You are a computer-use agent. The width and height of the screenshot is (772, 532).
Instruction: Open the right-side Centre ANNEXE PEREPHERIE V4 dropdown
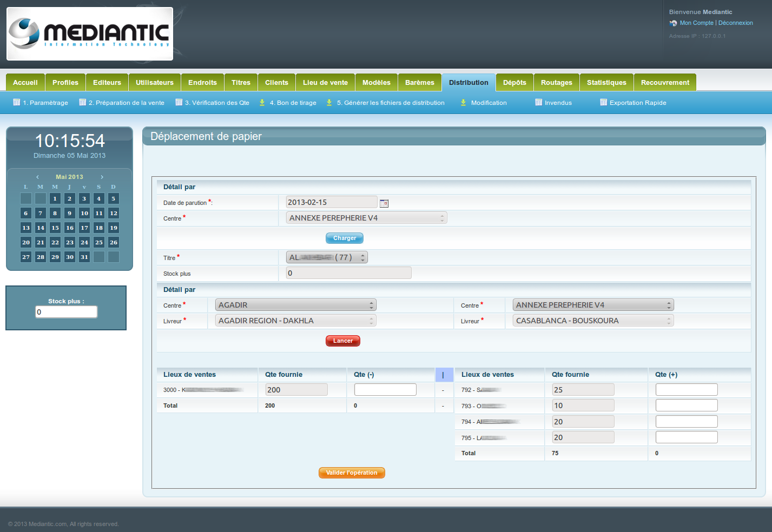593,305
